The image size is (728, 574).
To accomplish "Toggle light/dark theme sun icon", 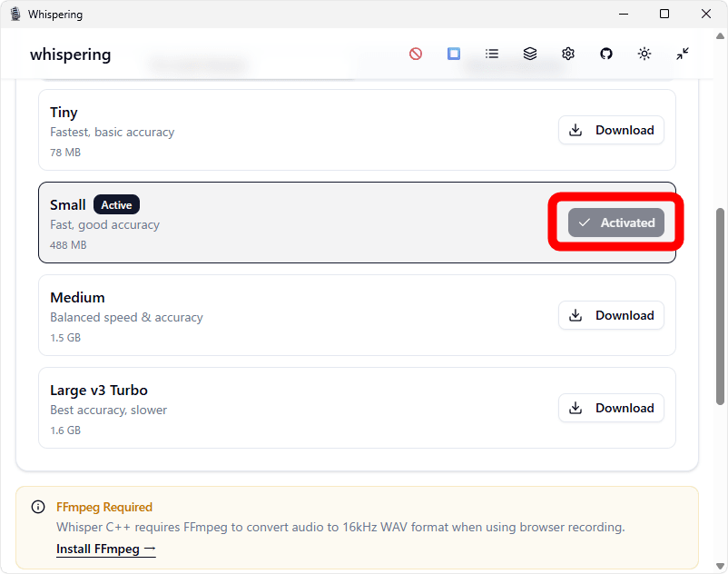I will point(644,54).
